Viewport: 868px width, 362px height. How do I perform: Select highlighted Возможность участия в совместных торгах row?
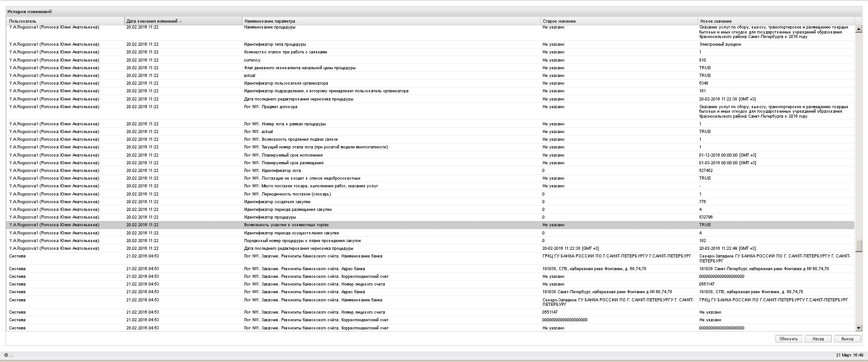(430, 225)
